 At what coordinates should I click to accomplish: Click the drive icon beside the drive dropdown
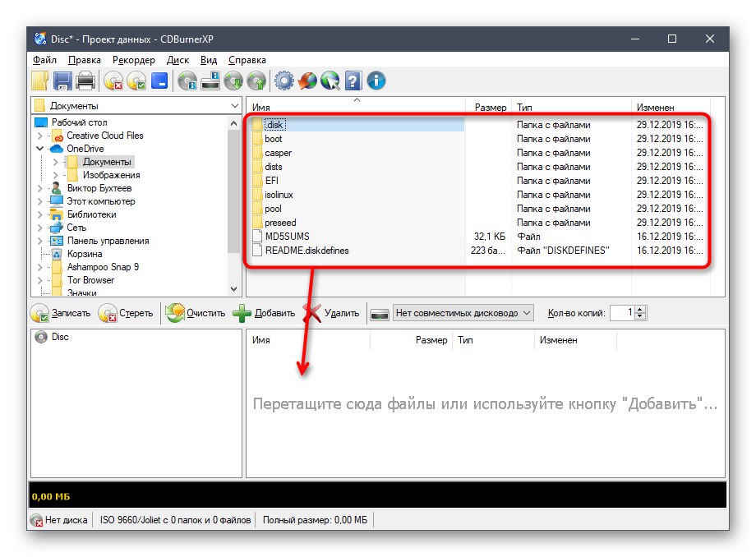click(380, 314)
